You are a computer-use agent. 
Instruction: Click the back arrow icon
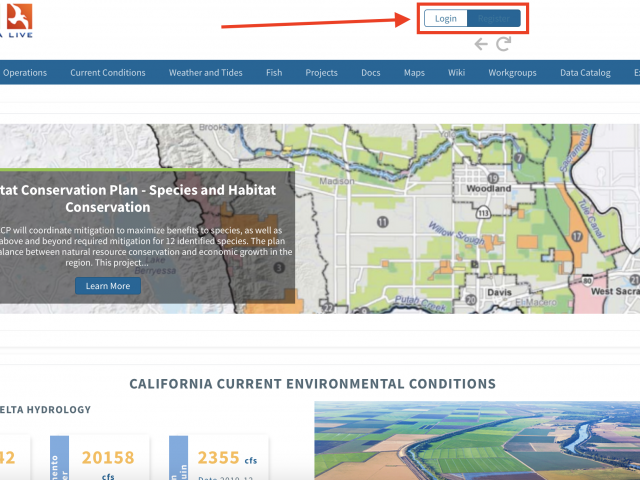click(x=481, y=44)
